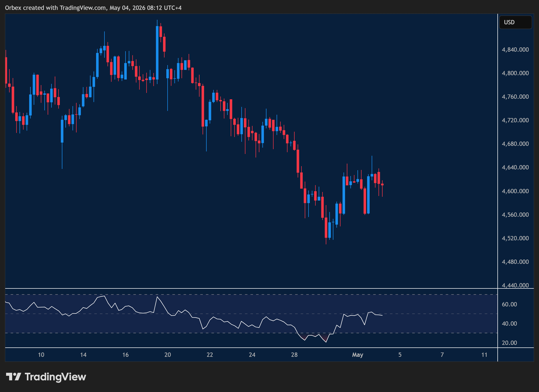This screenshot has height=392, width=539.
Task: Select the 4,440.000 price label
Action: (515, 285)
